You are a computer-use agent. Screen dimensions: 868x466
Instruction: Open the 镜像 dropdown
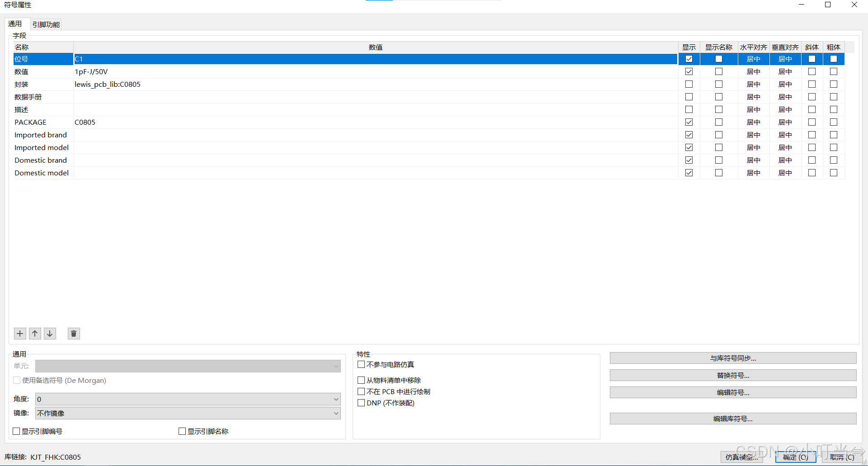point(188,413)
